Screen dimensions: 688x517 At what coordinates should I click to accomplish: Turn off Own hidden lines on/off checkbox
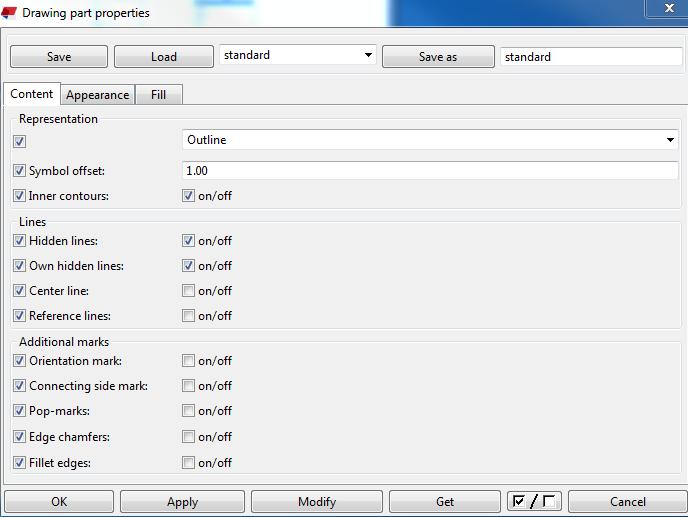tap(188, 266)
